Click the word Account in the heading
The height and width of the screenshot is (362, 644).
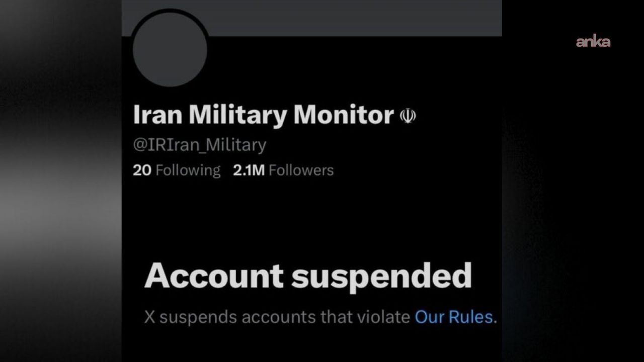click(x=214, y=276)
